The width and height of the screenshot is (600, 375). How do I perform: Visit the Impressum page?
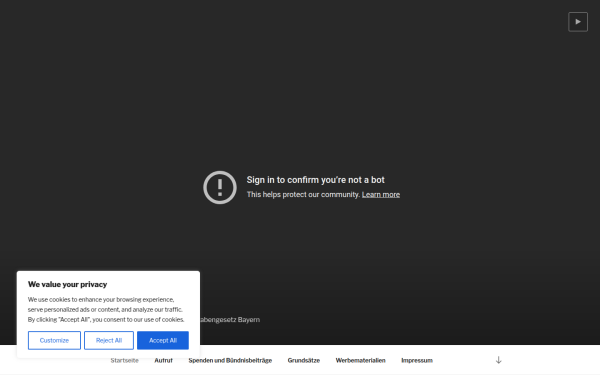click(417, 360)
